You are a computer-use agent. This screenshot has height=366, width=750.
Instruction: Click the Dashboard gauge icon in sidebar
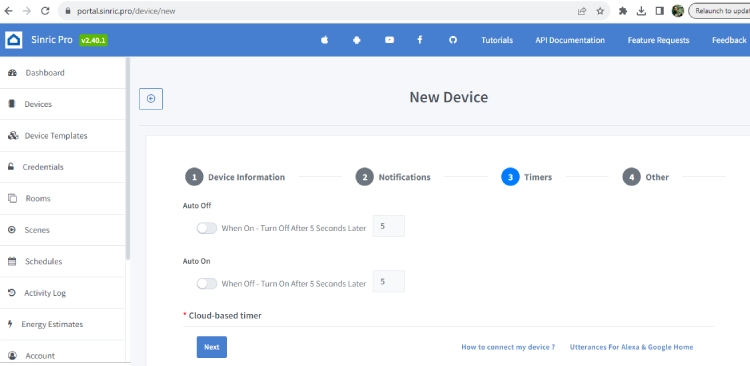point(12,73)
